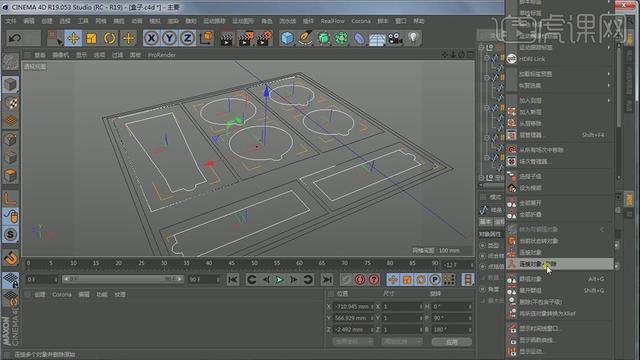640x360 pixels.
Task: Click the Apply button in coordinates panel
Action: tap(452, 342)
